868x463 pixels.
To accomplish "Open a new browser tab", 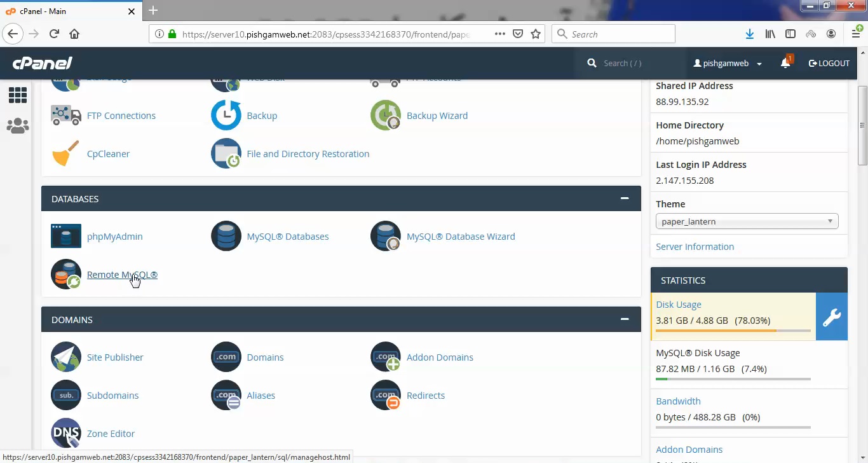I will (x=153, y=11).
